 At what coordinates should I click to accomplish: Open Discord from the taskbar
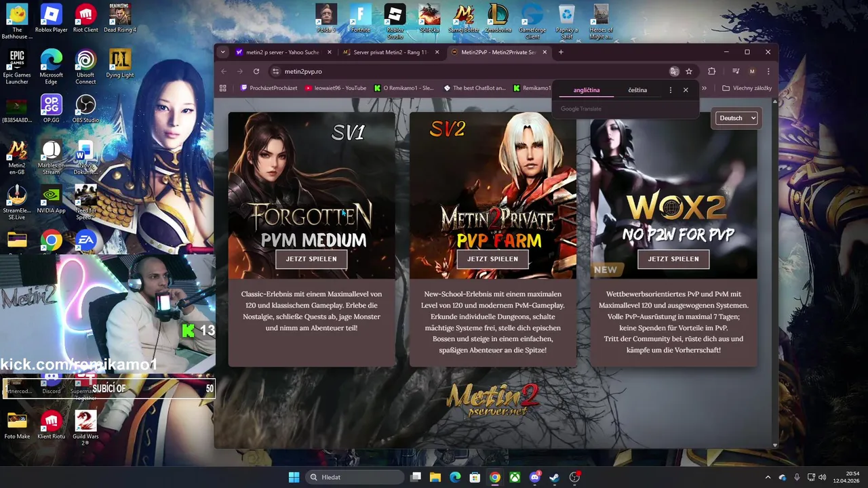pos(535,477)
